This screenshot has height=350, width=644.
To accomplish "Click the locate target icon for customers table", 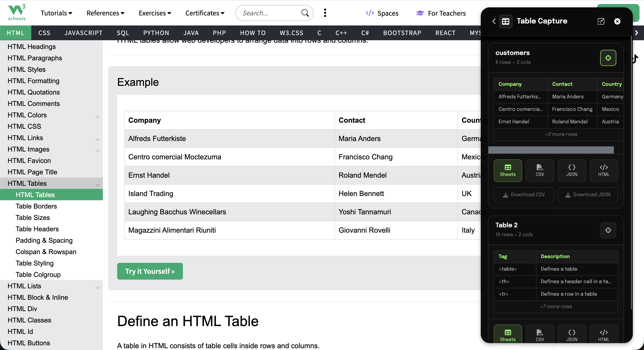I will pos(608,58).
